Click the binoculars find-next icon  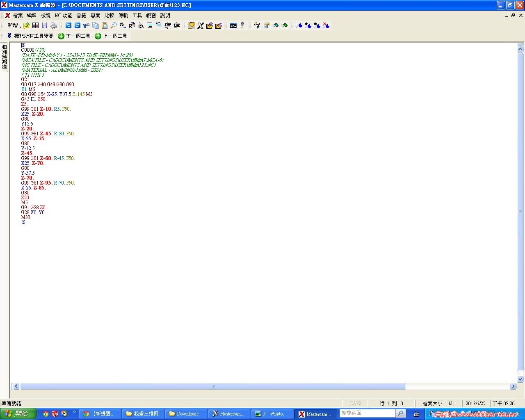tap(123, 25)
